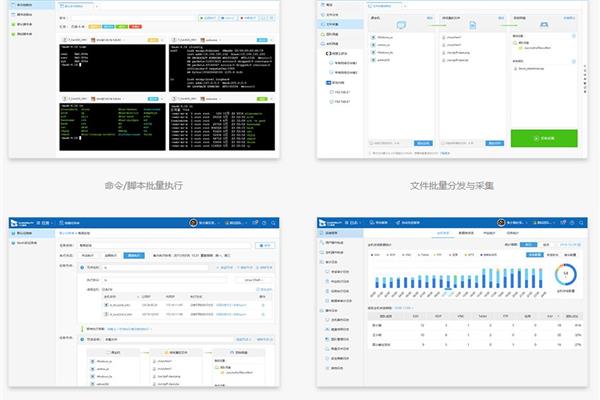Collapse the second step using its blue circle icon
The height and width of the screenshot is (400, 600).
point(82,340)
